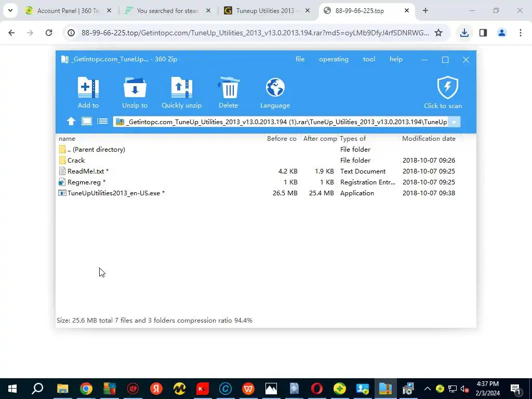Screen dimensions: 532x399
Task: Sort by Before compression column header
Action: point(282,138)
